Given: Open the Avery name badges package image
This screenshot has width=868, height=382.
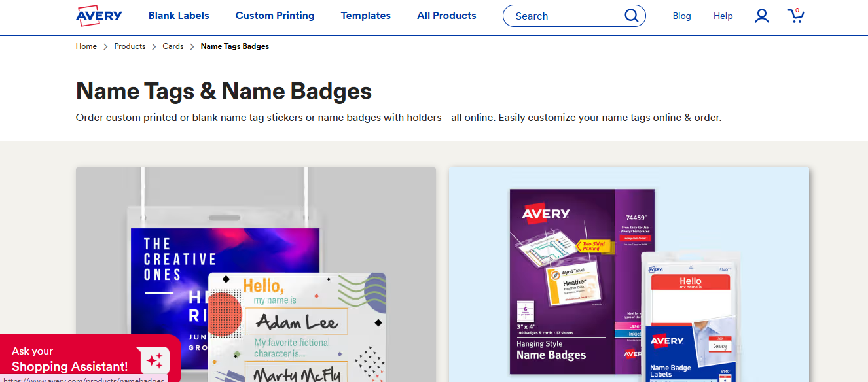Looking at the screenshot, I should click(629, 275).
